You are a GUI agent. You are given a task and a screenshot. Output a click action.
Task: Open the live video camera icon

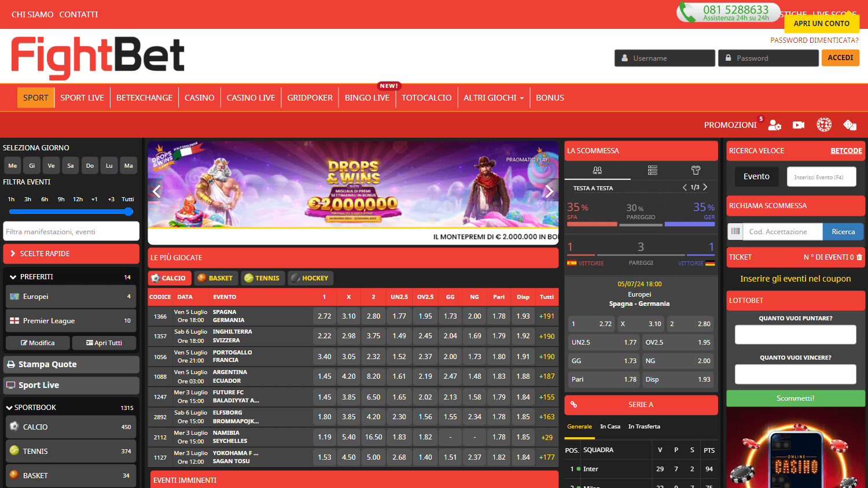click(799, 125)
